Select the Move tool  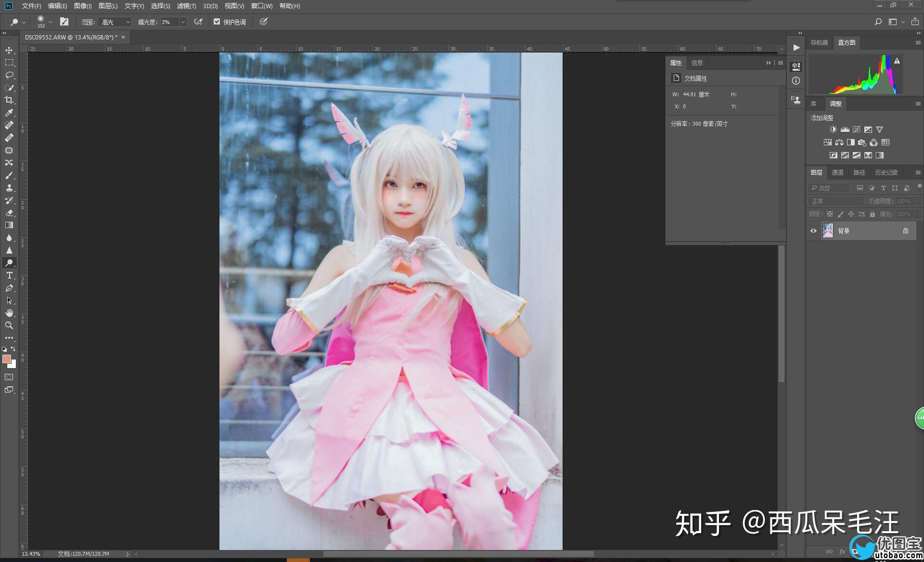tap(9, 50)
